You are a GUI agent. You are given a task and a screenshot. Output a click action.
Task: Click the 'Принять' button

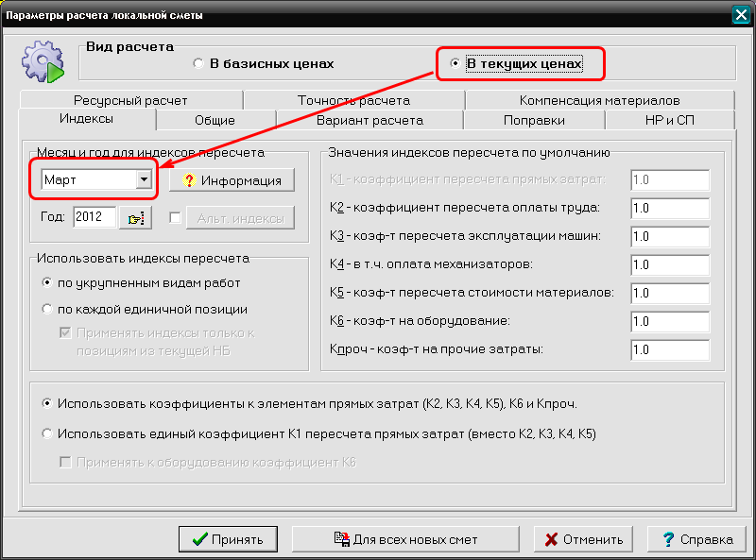[228, 539]
